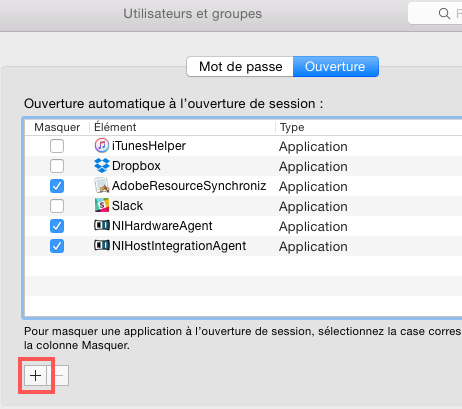Uncheck Masquer for AdobeResourceSynchroniz
Screen dimensions: 462x409
[57, 186]
